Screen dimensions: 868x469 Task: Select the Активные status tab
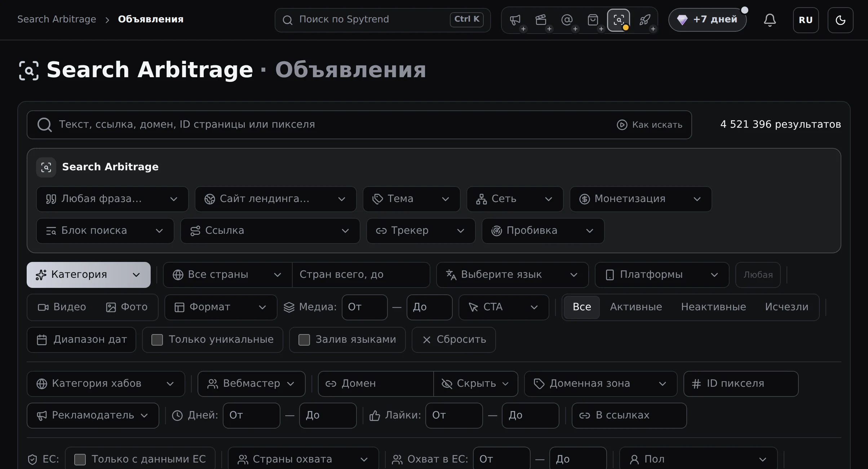(636, 307)
